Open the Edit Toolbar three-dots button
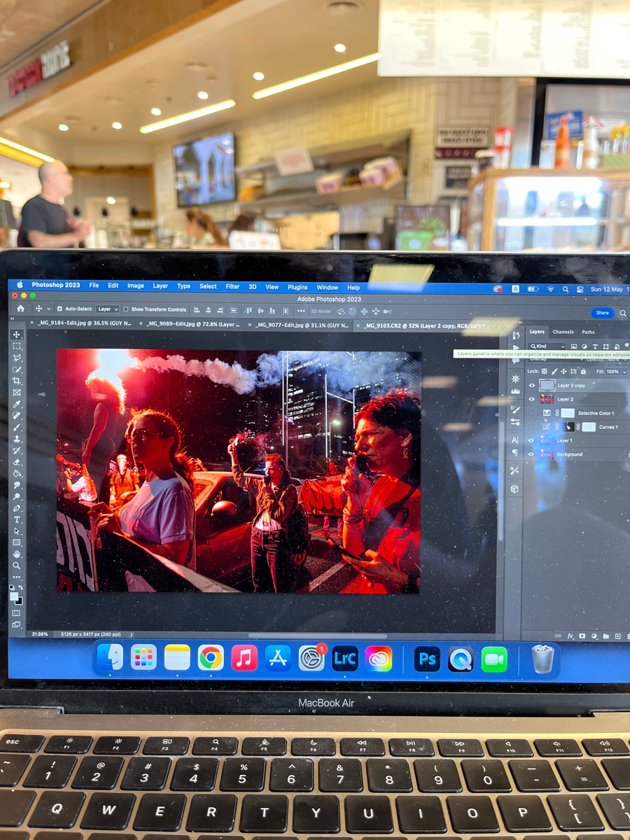This screenshot has width=630, height=840. point(17,577)
